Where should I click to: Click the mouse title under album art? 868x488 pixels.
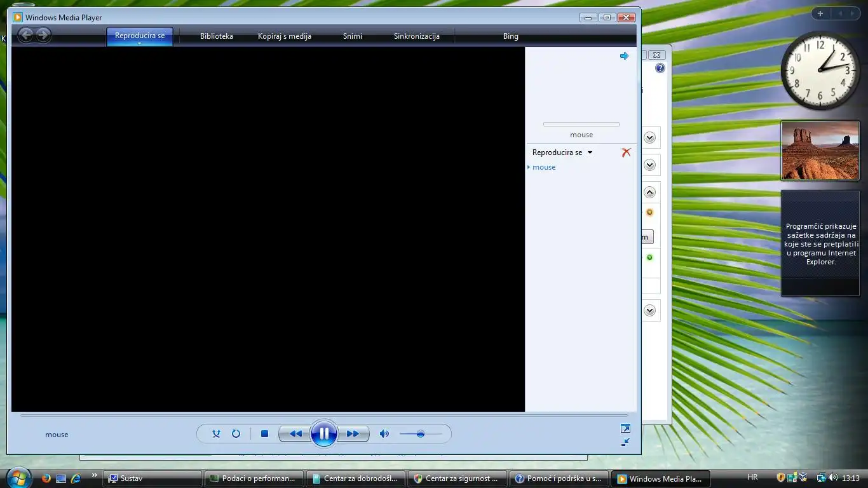[x=581, y=135]
